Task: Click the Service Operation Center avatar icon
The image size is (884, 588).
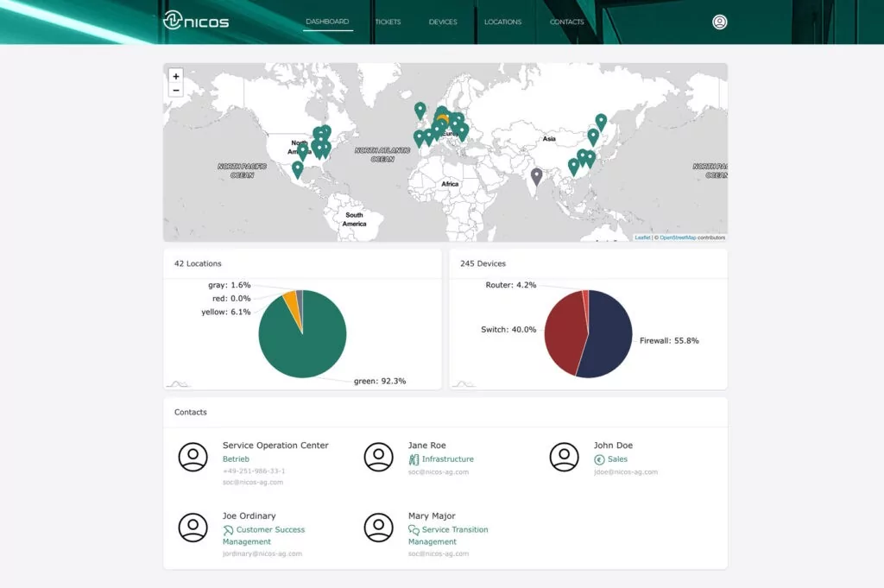Action: tap(193, 457)
